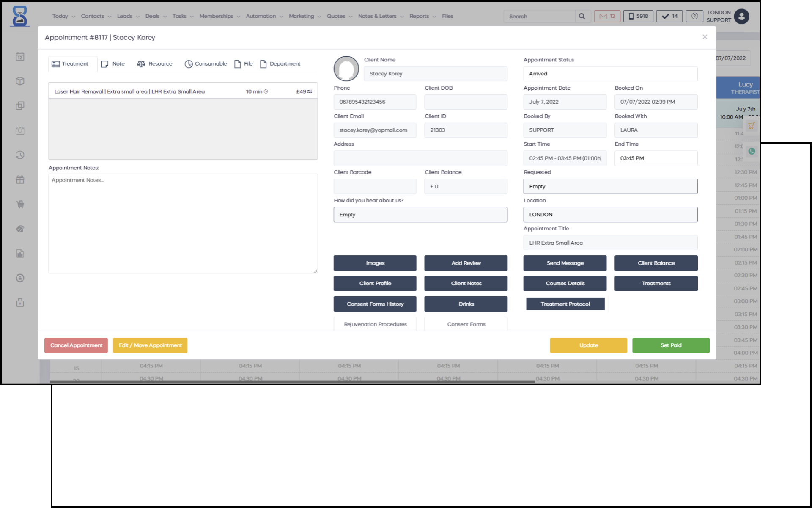Click the gift box sidebar icon
The width and height of the screenshot is (812, 508).
tap(20, 179)
